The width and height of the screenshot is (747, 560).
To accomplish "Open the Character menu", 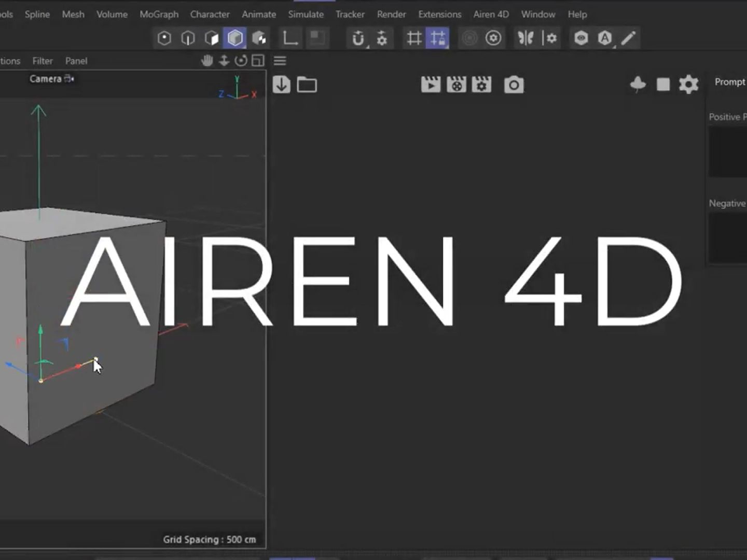I will (210, 15).
